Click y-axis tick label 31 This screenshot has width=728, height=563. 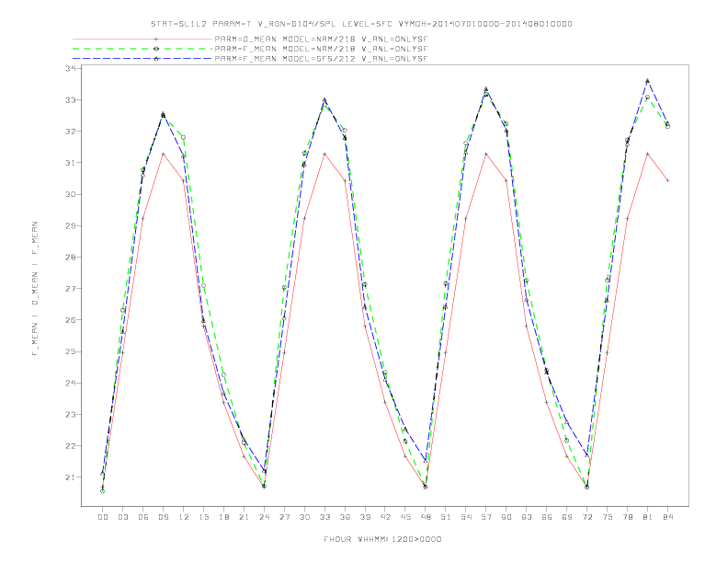click(71, 163)
